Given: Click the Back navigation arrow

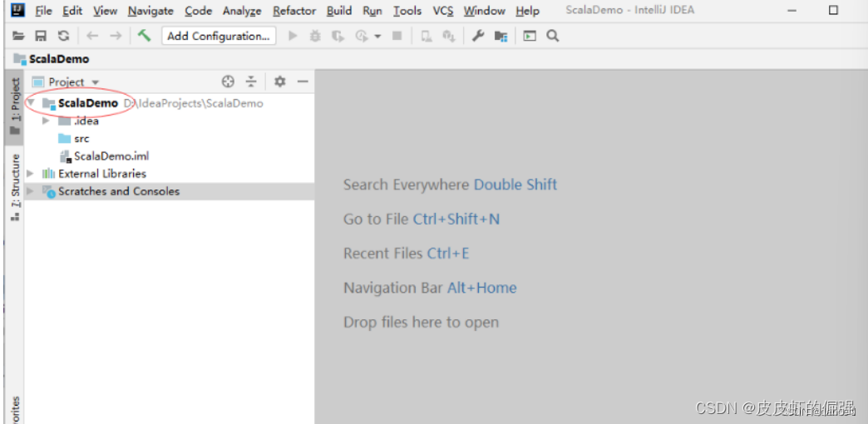Looking at the screenshot, I should pyautogui.click(x=92, y=36).
